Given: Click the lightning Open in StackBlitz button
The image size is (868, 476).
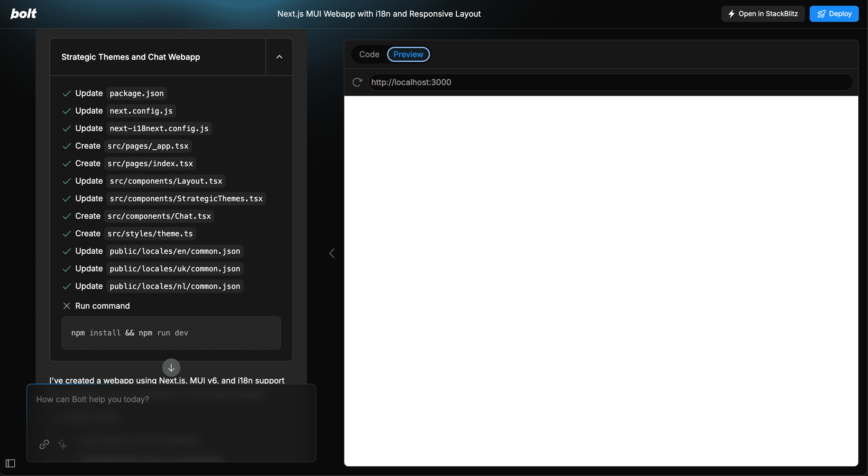Looking at the screenshot, I should coord(763,14).
